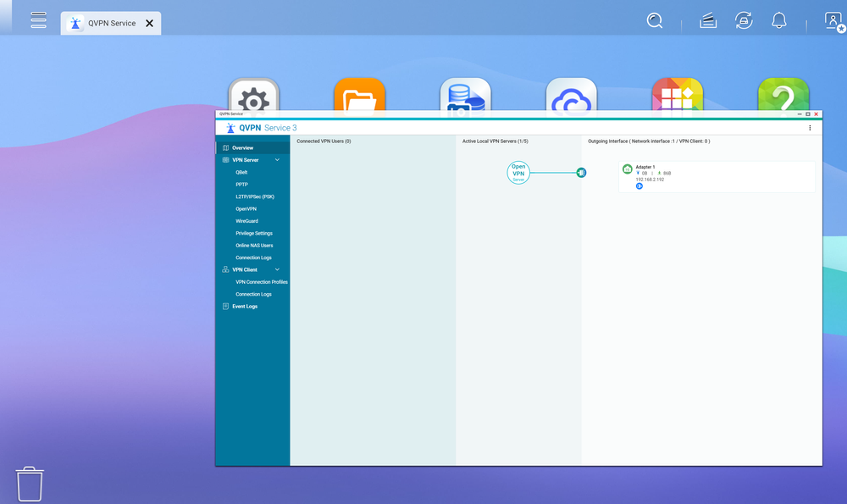Open the search magnifier in the desktop toolbar
The height and width of the screenshot is (504, 847).
click(x=654, y=19)
